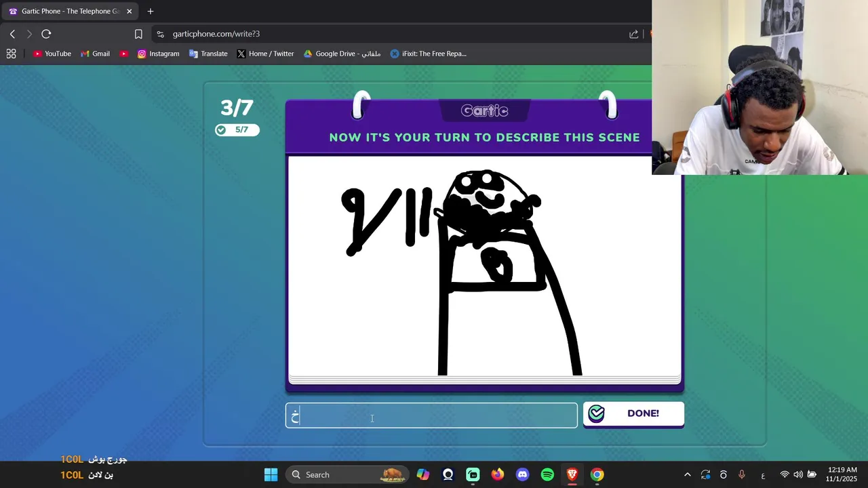The width and height of the screenshot is (868, 488).
Task: Select the Gartic Phone tab
Action: tap(70, 11)
